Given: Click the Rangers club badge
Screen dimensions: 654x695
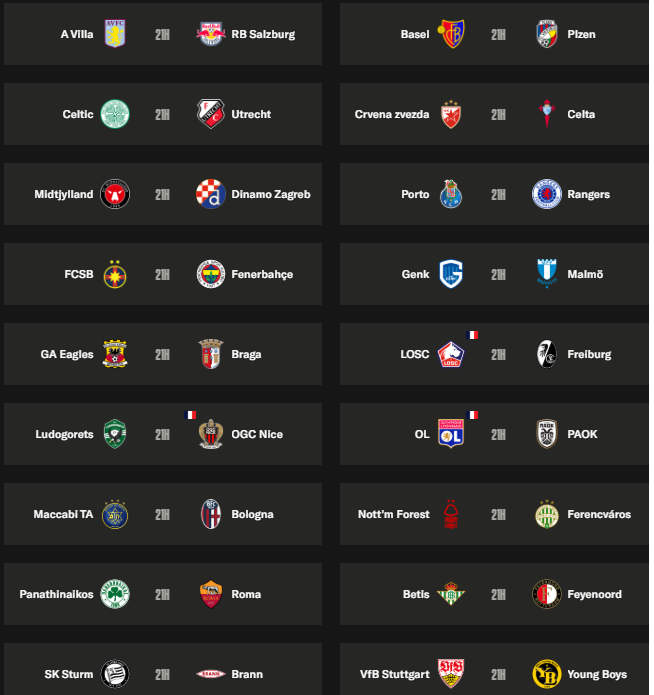Looking at the screenshot, I should point(547,194).
